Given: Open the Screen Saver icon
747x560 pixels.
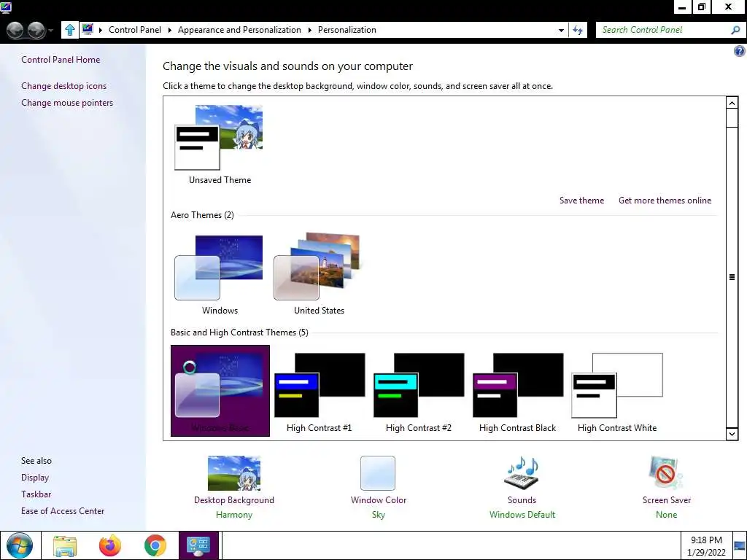Looking at the screenshot, I should [x=665, y=472].
